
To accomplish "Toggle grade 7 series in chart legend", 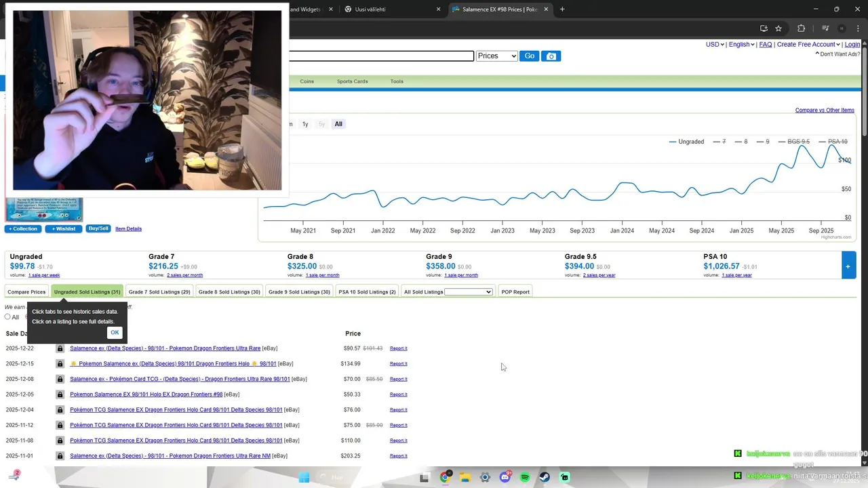I will 719,142.
